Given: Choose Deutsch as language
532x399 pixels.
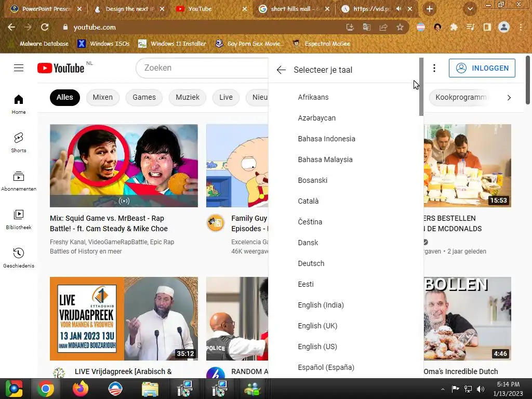Looking at the screenshot, I should pyautogui.click(x=344, y=263).
